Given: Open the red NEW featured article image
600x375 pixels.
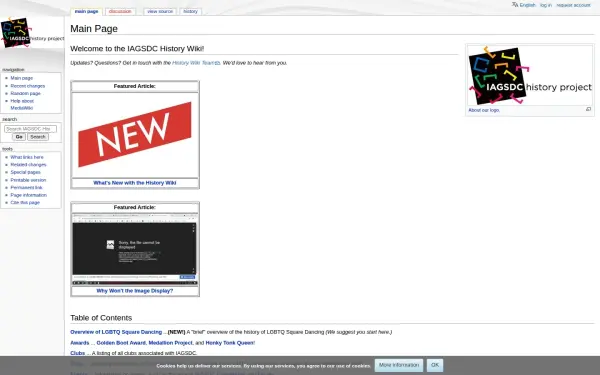Looking at the screenshot, I should pyautogui.click(x=135, y=135).
